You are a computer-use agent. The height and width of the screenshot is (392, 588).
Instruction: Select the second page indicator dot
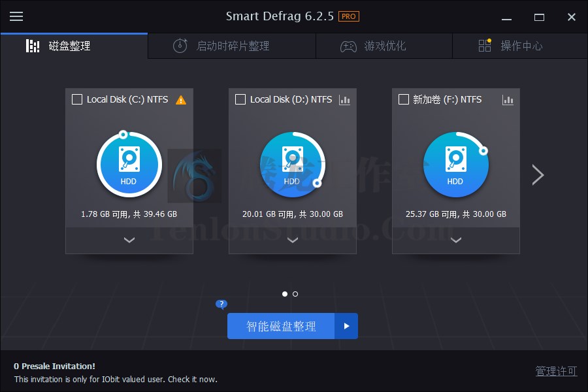(295, 294)
